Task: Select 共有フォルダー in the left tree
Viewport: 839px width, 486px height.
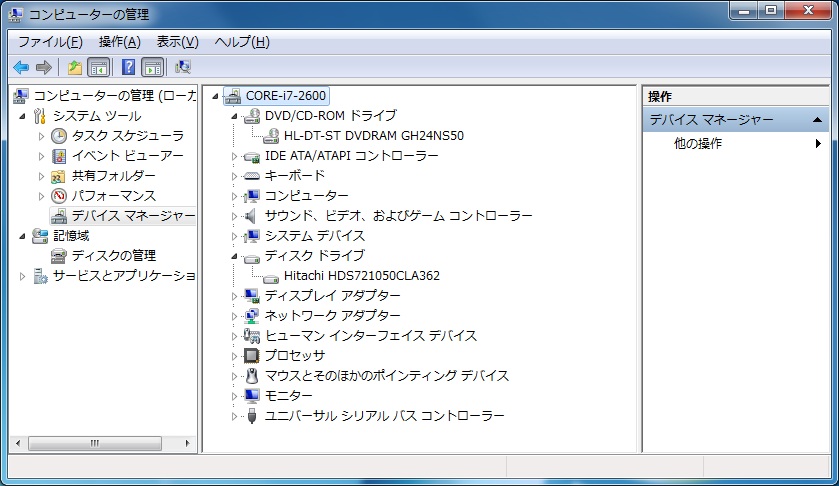Action: [113, 176]
